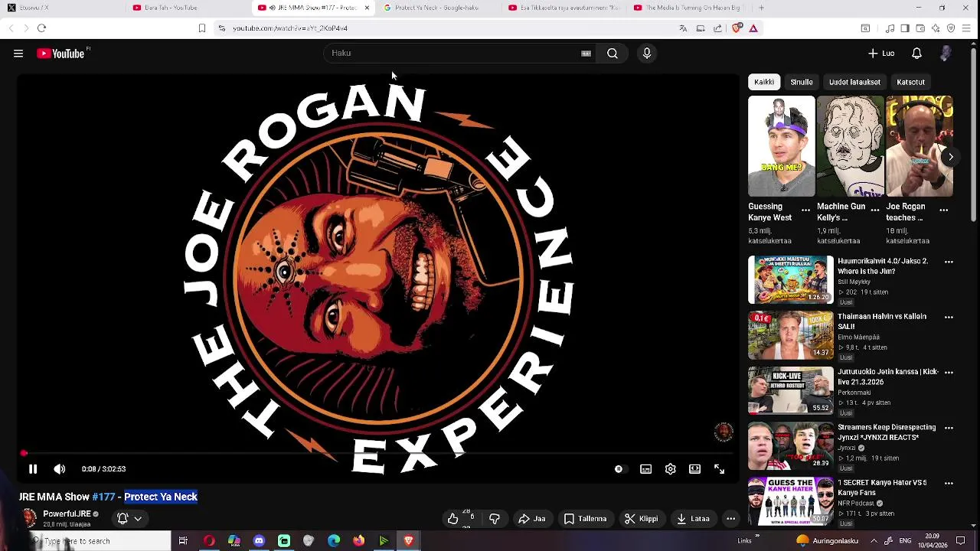Share the video with Jaa button
This screenshot has height=551, width=980.
pyautogui.click(x=532, y=519)
